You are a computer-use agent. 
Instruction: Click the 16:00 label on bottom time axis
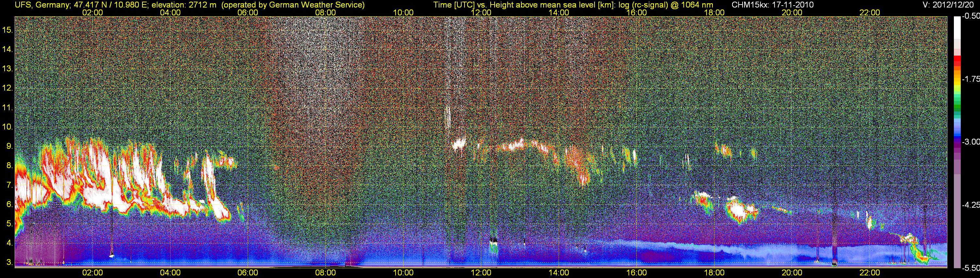[636, 273]
